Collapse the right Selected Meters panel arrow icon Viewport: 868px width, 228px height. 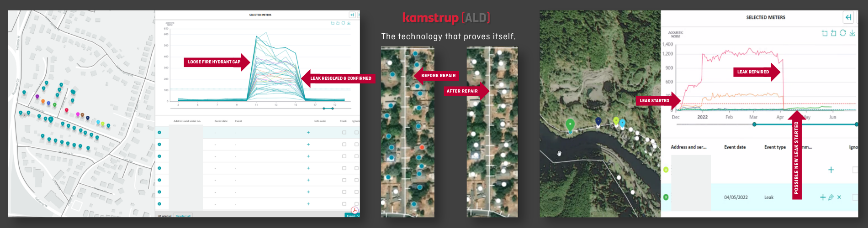coord(848,17)
